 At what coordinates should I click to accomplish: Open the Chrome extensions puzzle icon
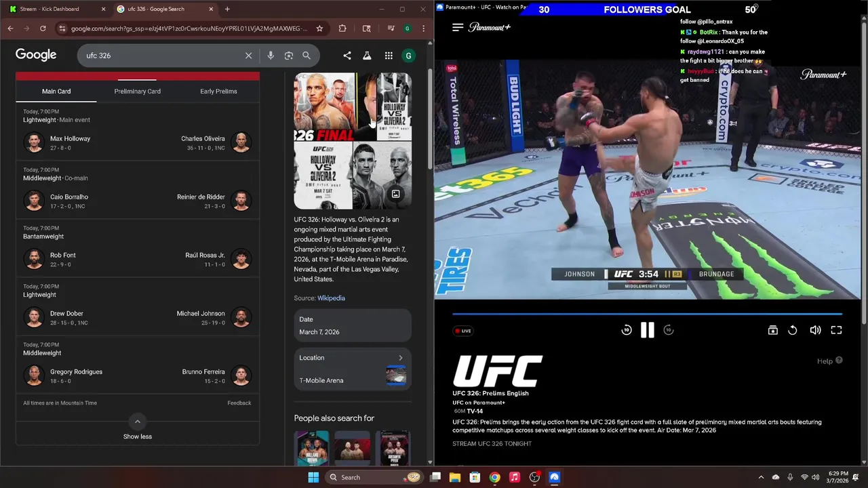[342, 28]
